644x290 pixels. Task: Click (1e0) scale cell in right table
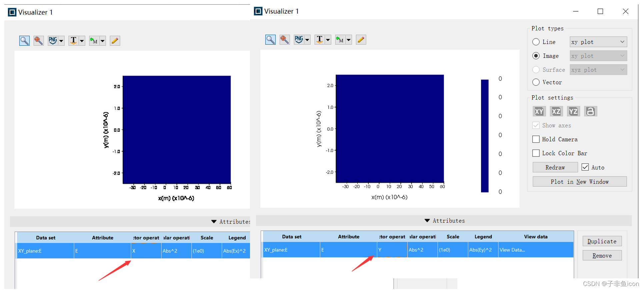[x=453, y=250]
